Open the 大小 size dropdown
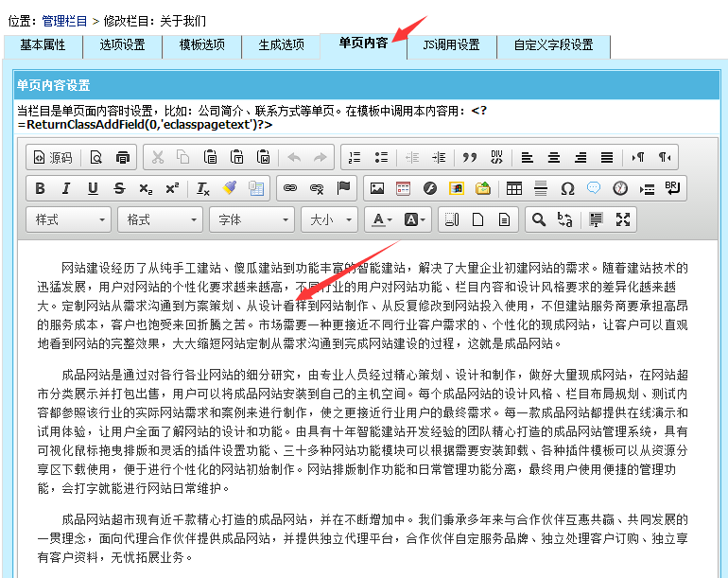This screenshot has height=578, width=728. pyautogui.click(x=329, y=219)
